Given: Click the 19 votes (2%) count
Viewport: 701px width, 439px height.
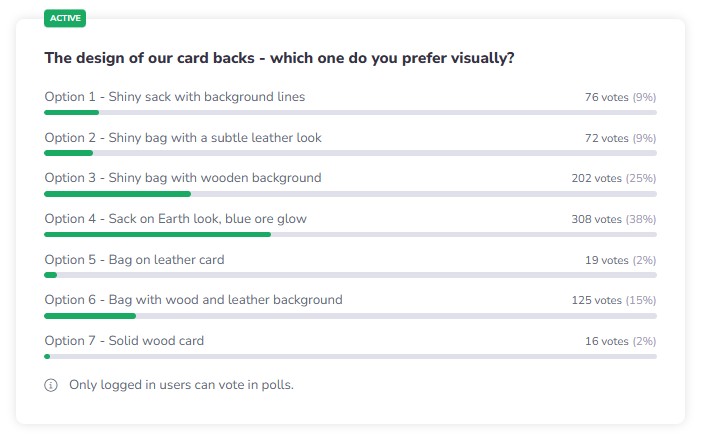Looking at the screenshot, I should [x=620, y=260].
